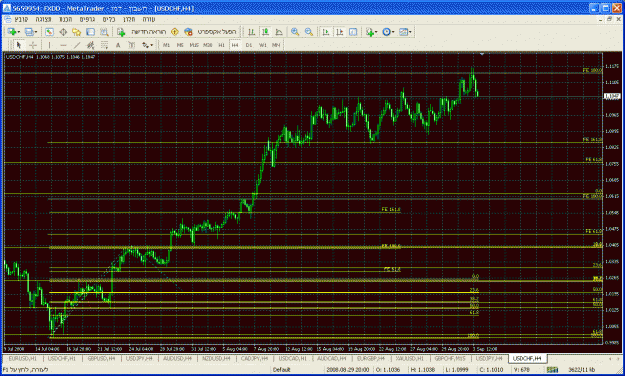
Task: Click the הוראה חדשה (New Order) button
Action: [x=148, y=32]
